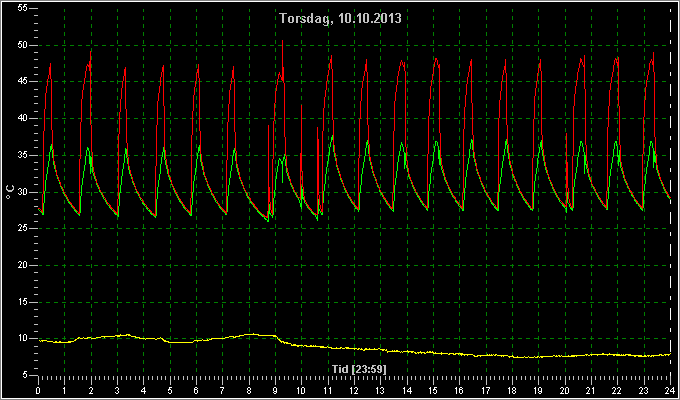
Task: Click the Tid [23:59] time label
Action: tap(359, 369)
